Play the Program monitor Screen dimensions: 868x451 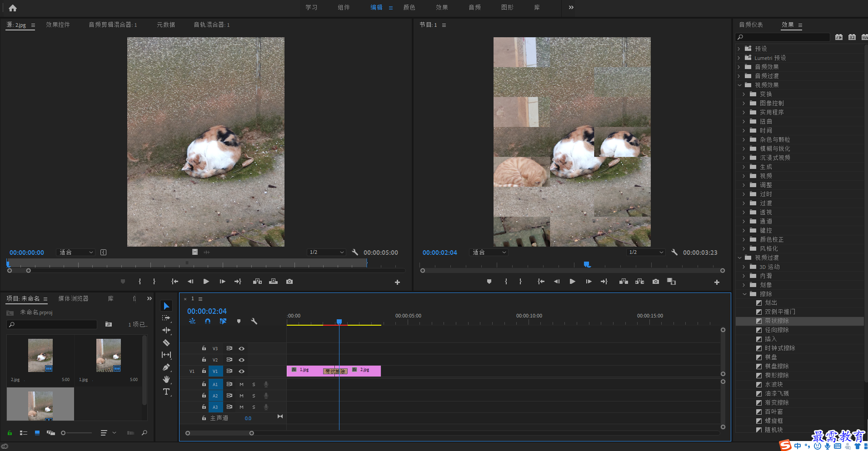tap(572, 282)
